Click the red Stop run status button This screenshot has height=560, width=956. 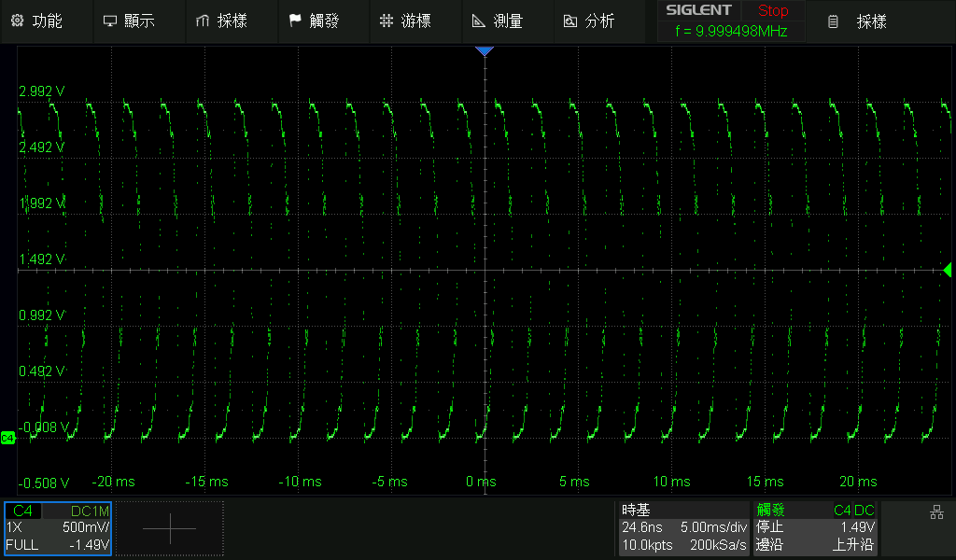[x=772, y=10]
